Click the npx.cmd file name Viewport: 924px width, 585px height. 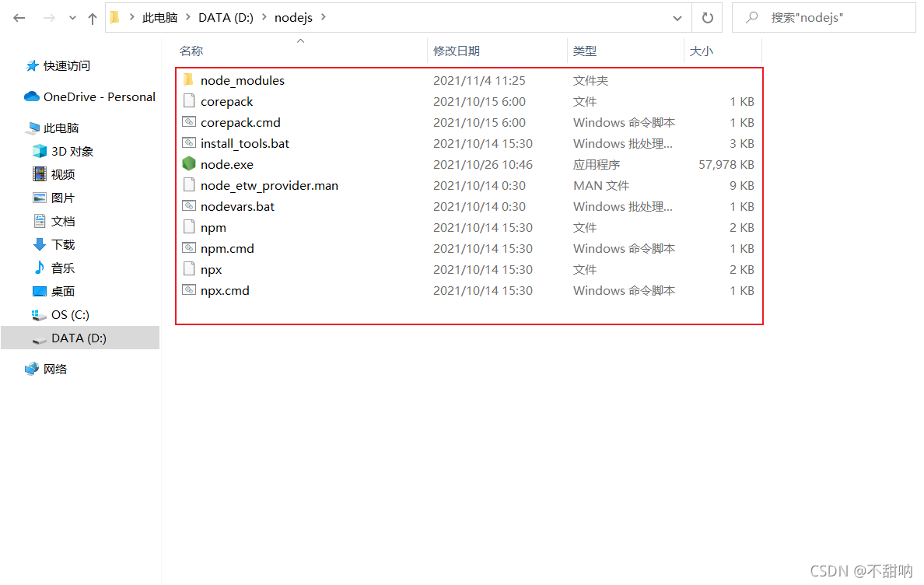coord(225,291)
